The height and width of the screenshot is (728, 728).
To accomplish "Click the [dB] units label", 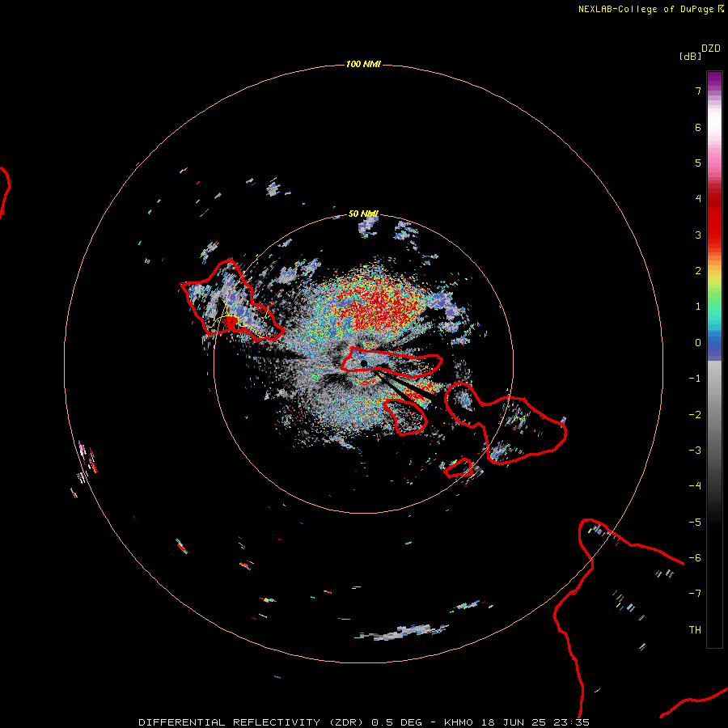I will point(690,56).
